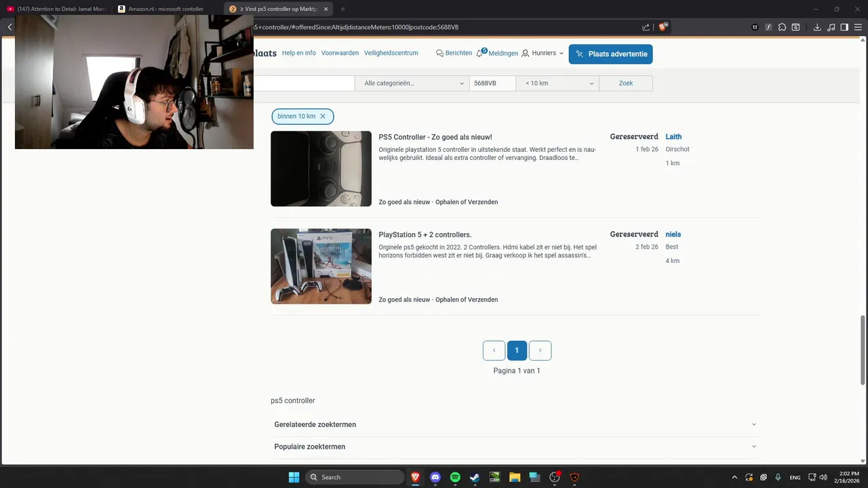Click the 'ps5 controller' text above related terms
Screen dimensions: 868x488
click(x=293, y=401)
